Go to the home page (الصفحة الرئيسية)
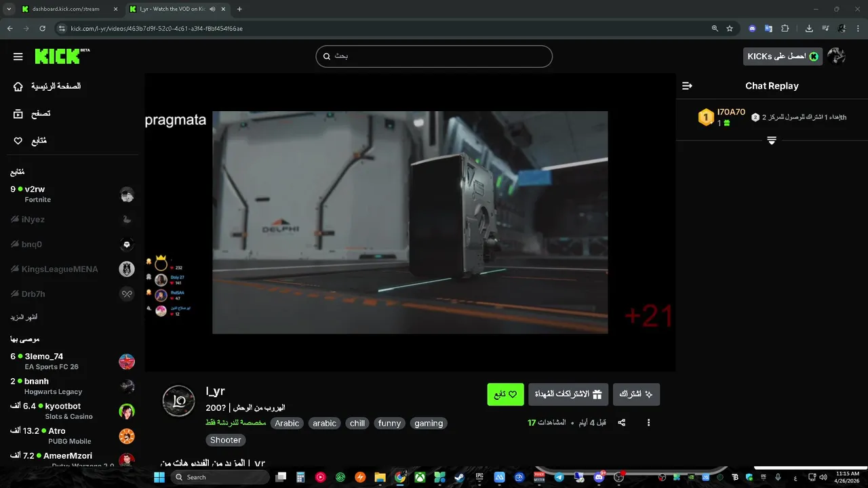The image size is (868, 488). [x=56, y=86]
